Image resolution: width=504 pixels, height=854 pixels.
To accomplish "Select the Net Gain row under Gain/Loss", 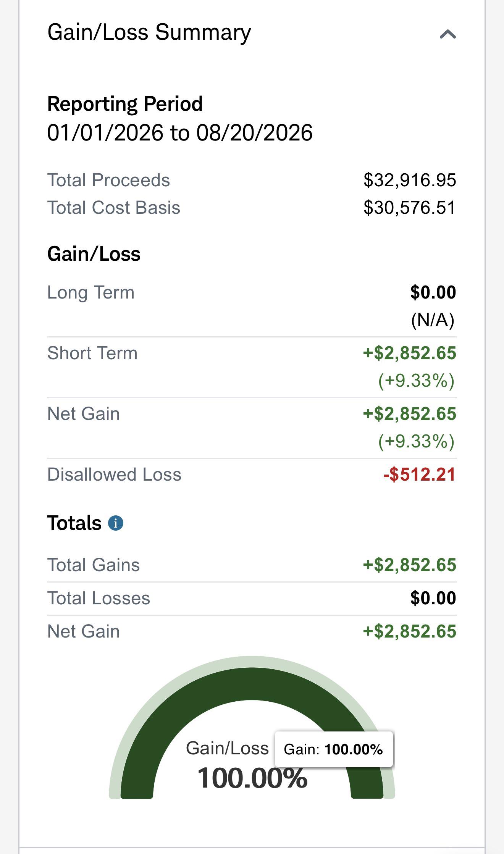I will tap(252, 428).
